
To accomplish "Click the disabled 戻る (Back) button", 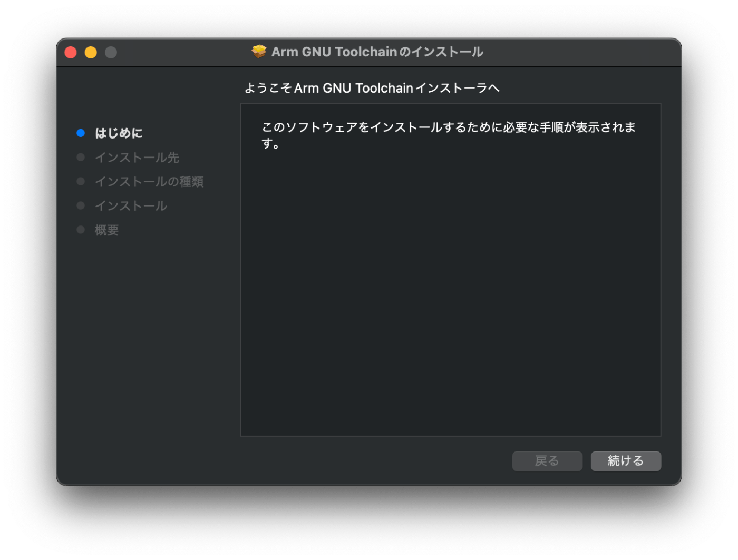I will (x=547, y=461).
